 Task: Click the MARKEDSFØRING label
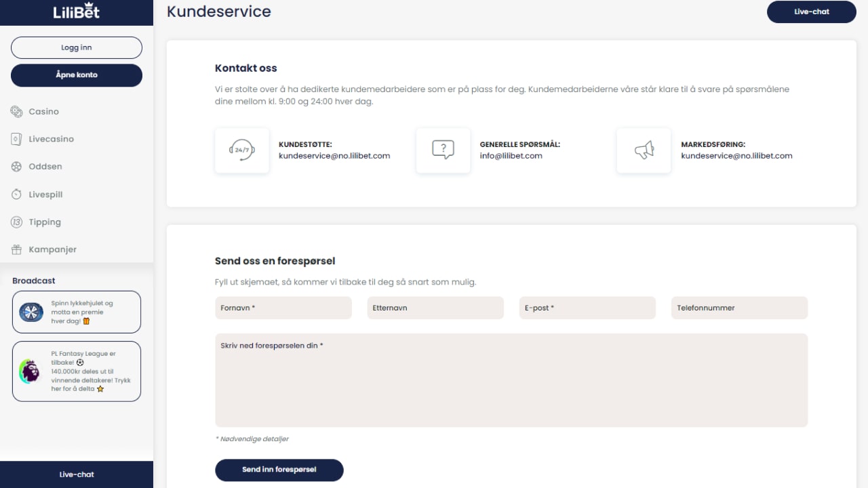click(713, 144)
